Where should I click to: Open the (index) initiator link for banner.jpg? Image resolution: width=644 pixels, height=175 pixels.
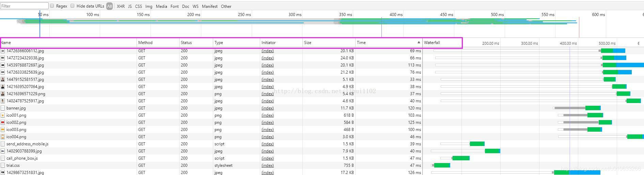pos(267,108)
